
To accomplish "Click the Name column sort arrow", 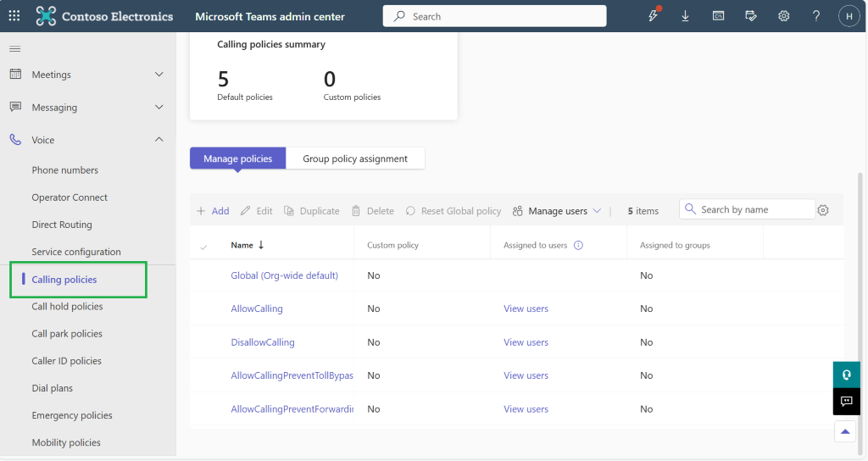I will (261, 245).
